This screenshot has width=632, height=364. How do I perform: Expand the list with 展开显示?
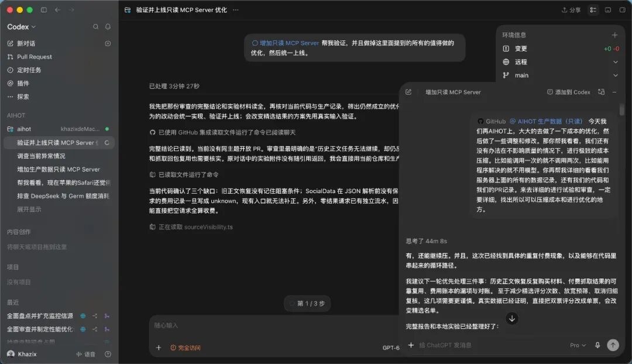[29, 209]
